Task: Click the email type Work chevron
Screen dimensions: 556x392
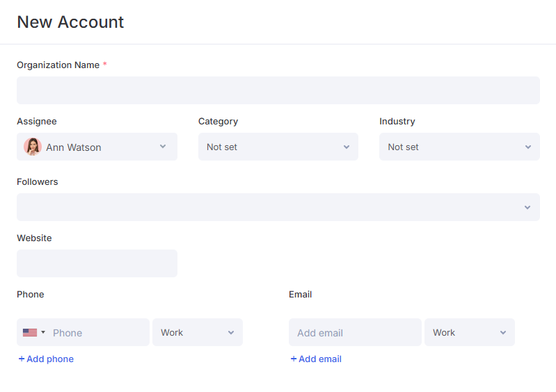Action: [x=503, y=332]
